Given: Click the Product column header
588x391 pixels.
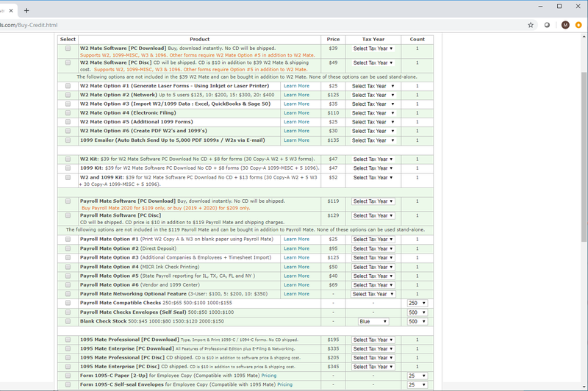Looking at the screenshot, I should (199, 40).
